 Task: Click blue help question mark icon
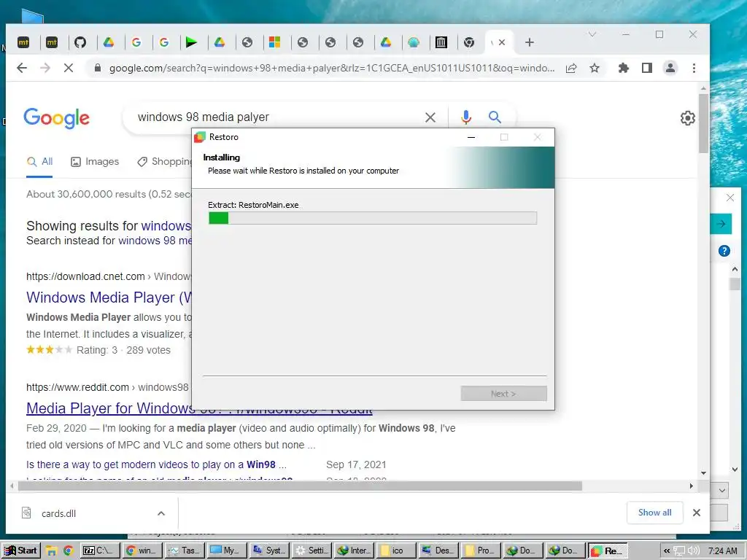point(724,251)
